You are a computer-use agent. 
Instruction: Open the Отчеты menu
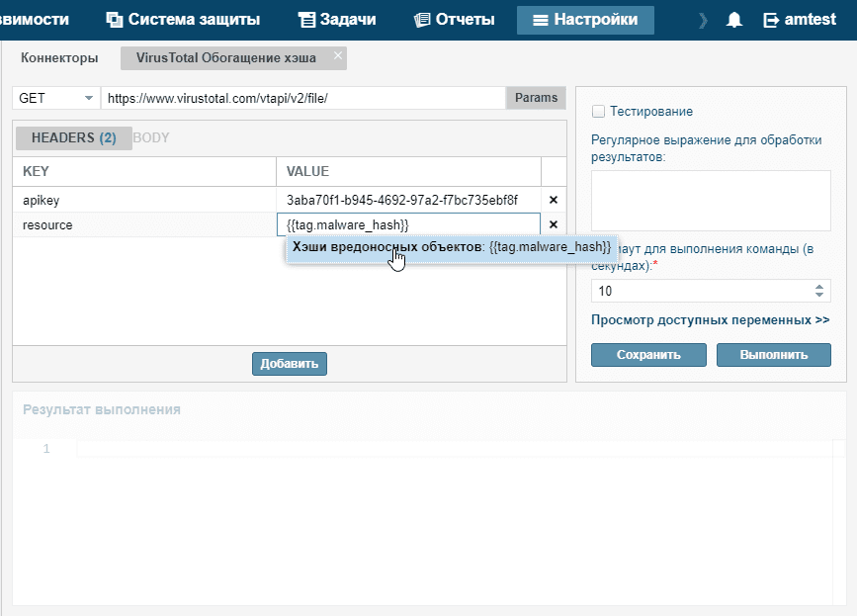tap(451, 20)
